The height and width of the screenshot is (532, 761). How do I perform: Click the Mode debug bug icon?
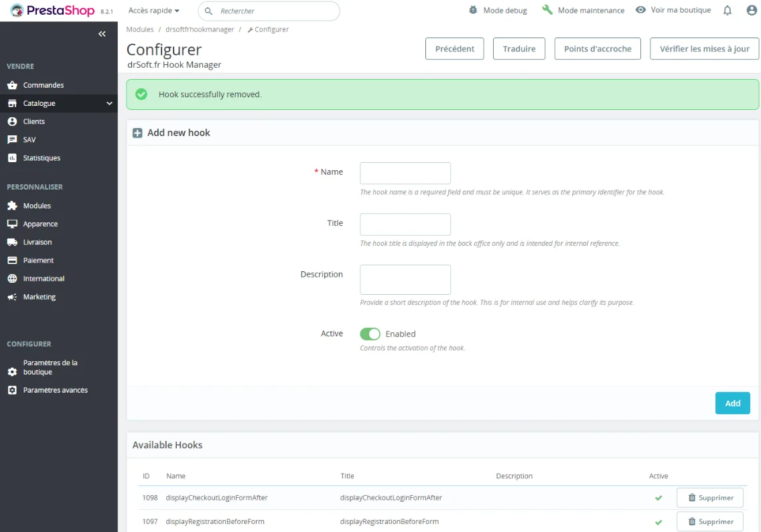tap(473, 10)
